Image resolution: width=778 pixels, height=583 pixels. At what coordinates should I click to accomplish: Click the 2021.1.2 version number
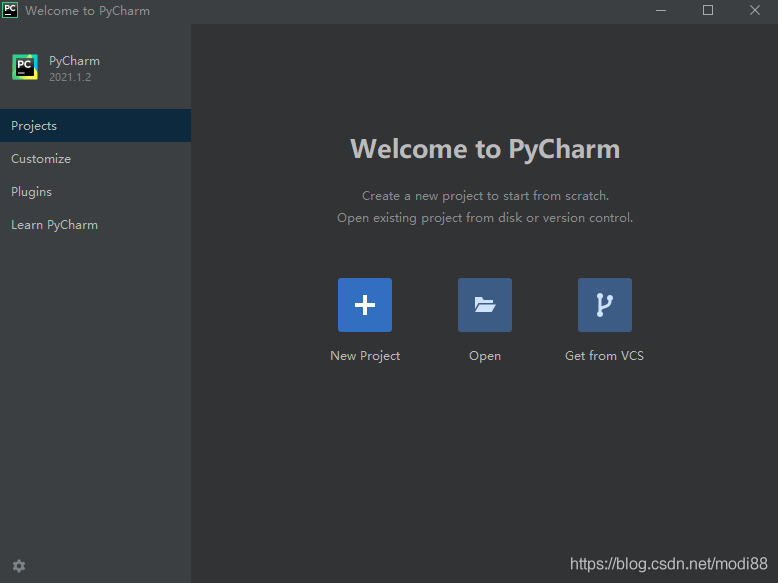click(70, 77)
